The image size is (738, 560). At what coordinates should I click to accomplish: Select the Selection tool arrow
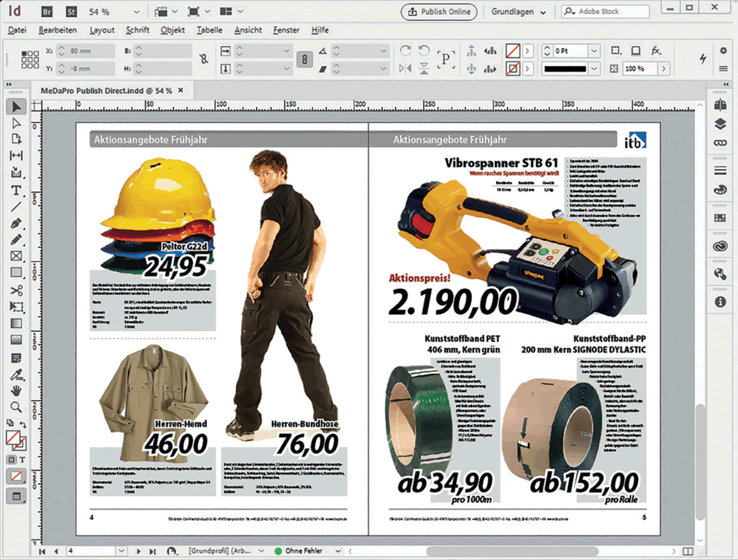coord(16,107)
